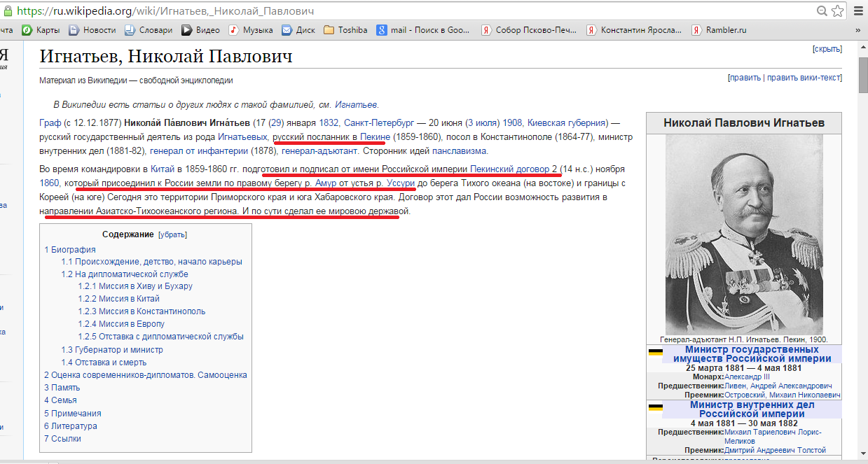Open the disambiguation link Игнатьев
Screen dimensions: 868x464
pyautogui.click(x=356, y=105)
